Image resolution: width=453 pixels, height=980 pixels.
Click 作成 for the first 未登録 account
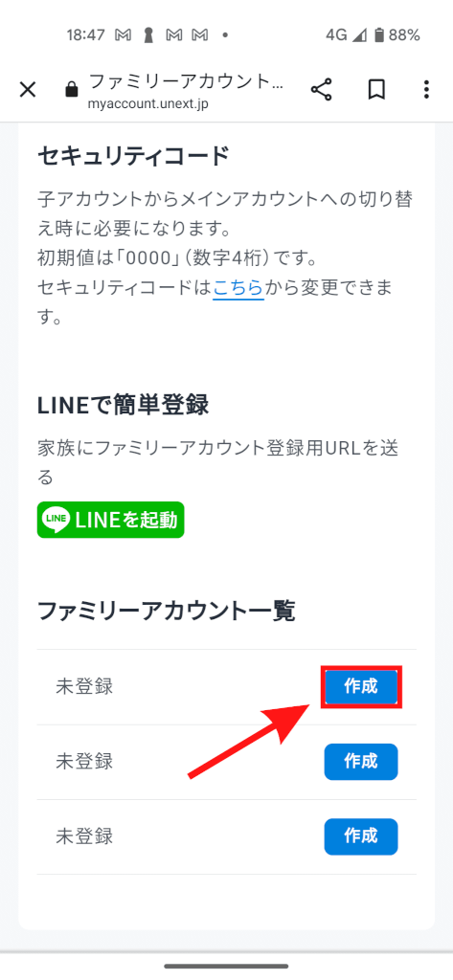point(361,687)
